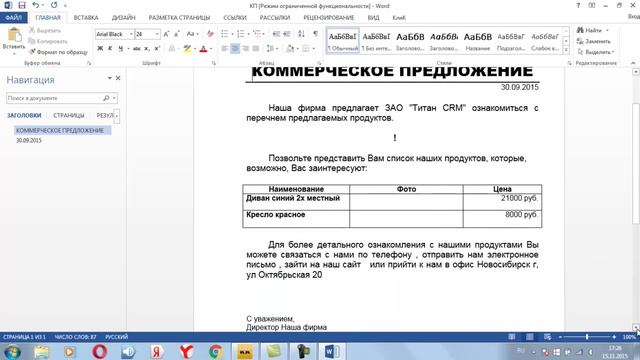Click the ЧИСЛО СЛОВ word count in status bar
The height and width of the screenshot is (360, 640).
76,337
